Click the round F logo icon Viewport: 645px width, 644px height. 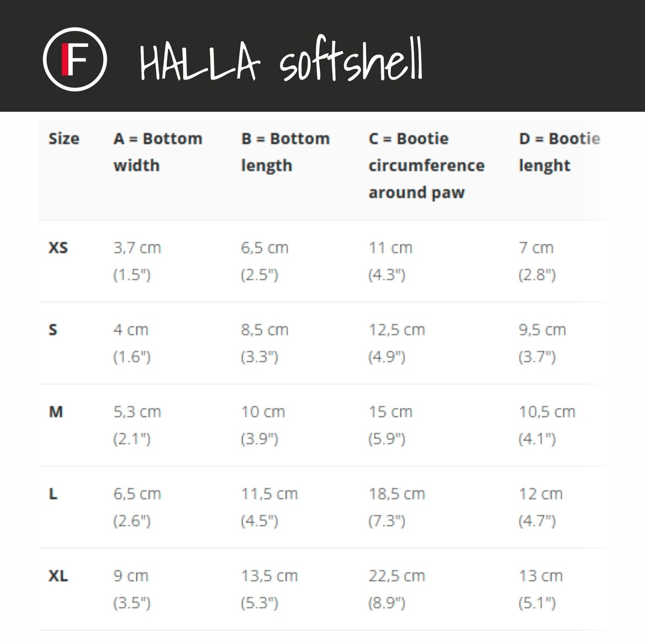pyautogui.click(x=75, y=59)
